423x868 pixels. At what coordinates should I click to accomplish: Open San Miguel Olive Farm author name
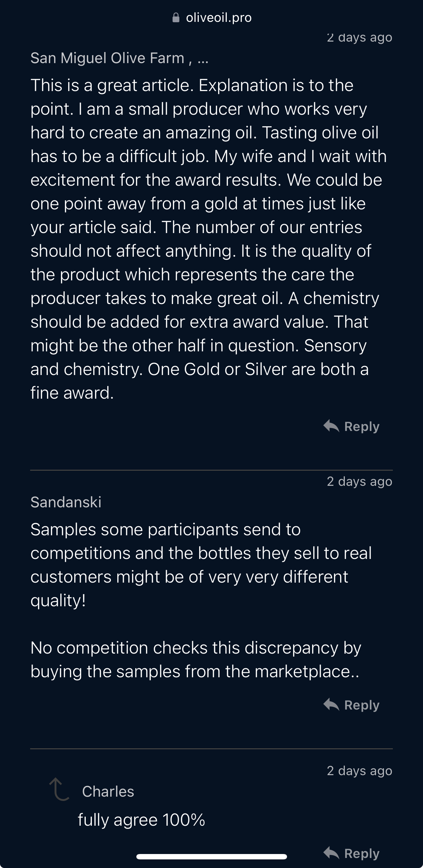pyautogui.click(x=107, y=58)
